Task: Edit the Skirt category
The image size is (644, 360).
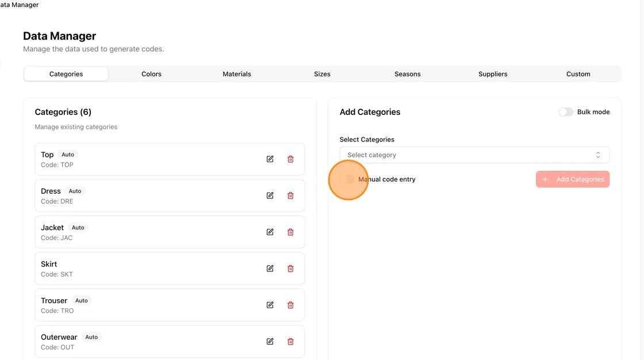Action: (270, 269)
